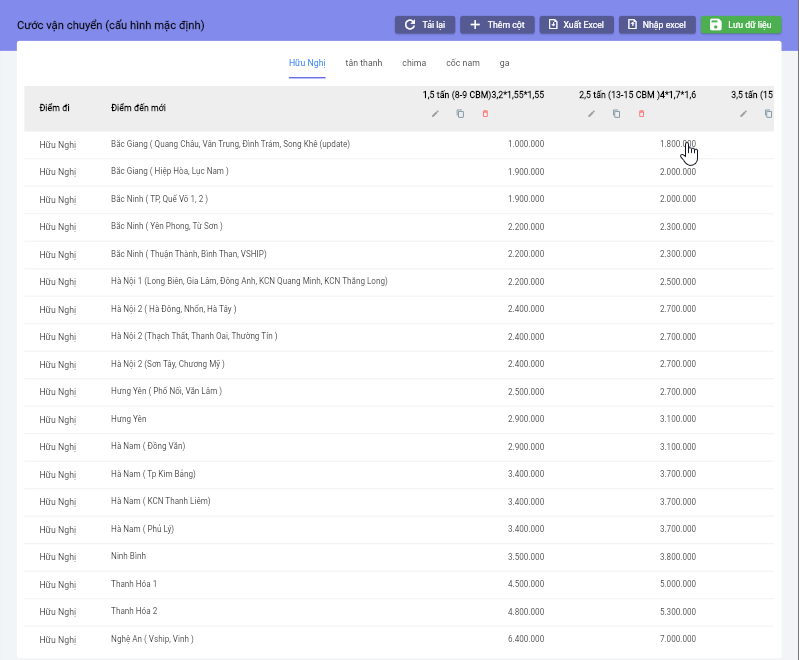Edit the 2,5 tấn column header
799x660 pixels.
coord(591,114)
